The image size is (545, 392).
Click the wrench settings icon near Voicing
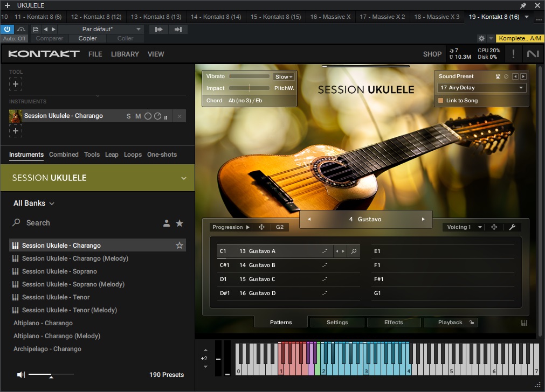[x=512, y=227]
